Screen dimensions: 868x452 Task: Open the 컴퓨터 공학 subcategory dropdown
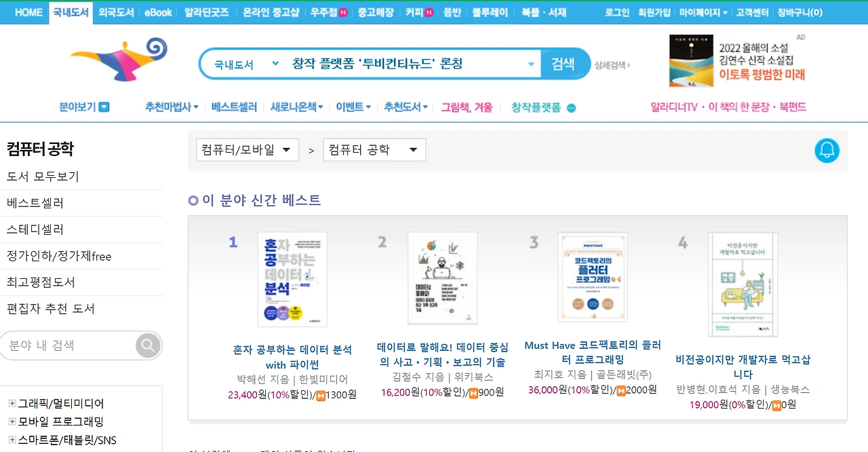[374, 150]
